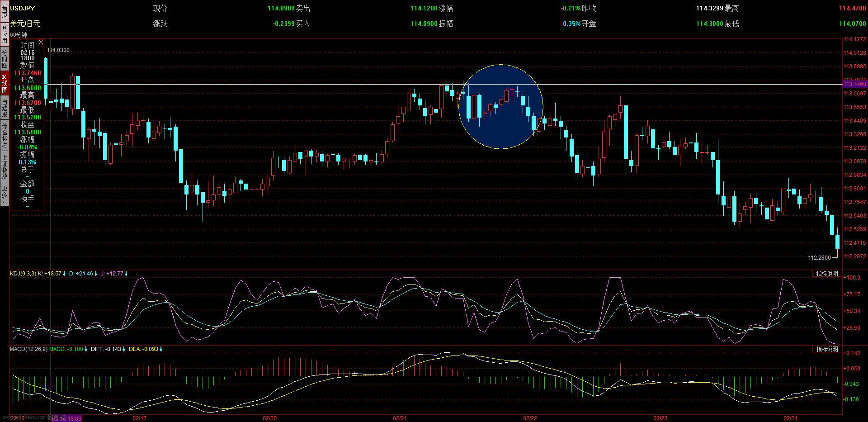Click the USDJPY symbol name

pos(23,8)
